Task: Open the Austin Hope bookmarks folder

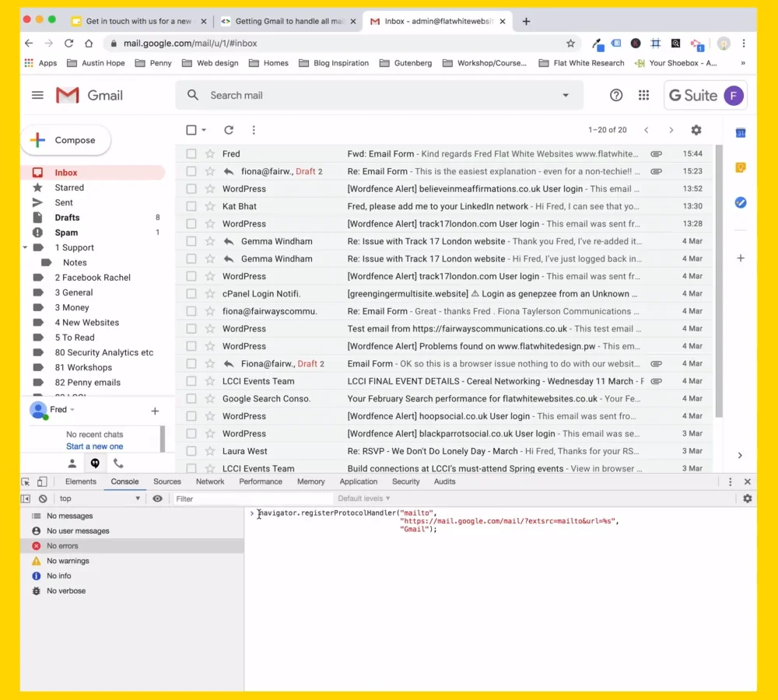Action: click(x=96, y=63)
